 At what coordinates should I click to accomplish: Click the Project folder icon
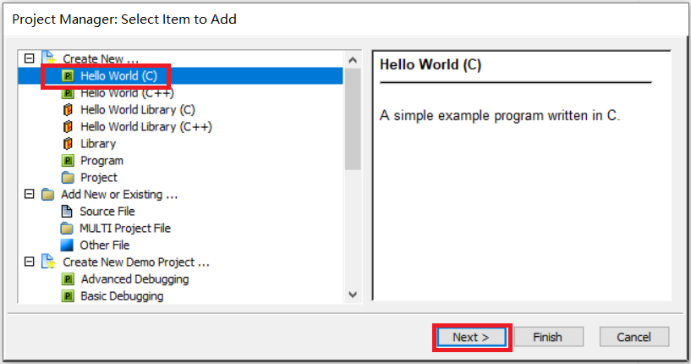(67, 178)
